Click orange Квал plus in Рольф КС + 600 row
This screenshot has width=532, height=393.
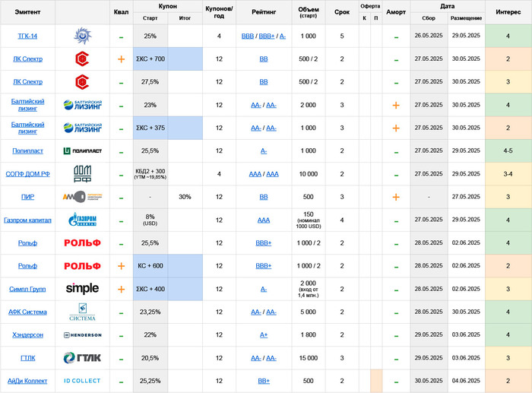pyautogui.click(x=121, y=266)
